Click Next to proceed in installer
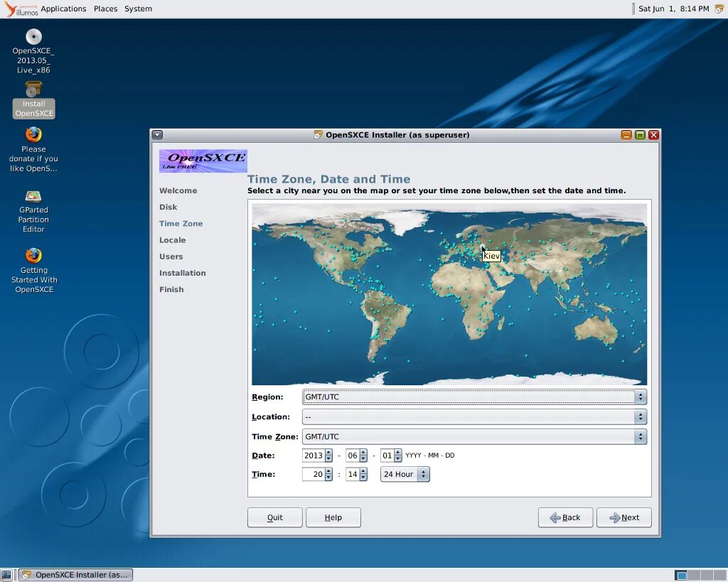The height and width of the screenshot is (582, 728). [623, 517]
